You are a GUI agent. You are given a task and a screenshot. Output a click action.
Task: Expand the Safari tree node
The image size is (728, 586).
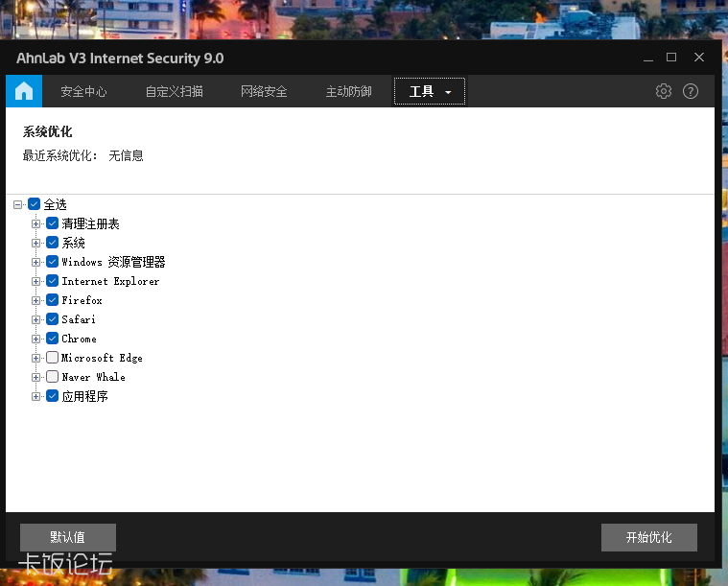(x=35, y=319)
